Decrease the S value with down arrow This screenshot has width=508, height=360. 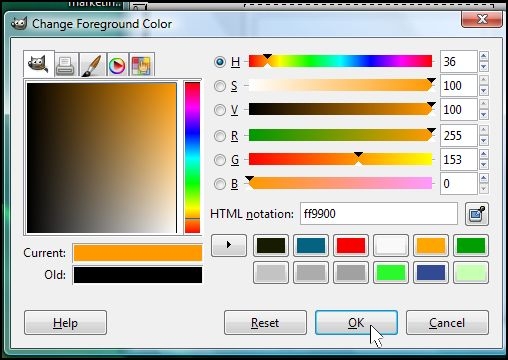[483, 91]
